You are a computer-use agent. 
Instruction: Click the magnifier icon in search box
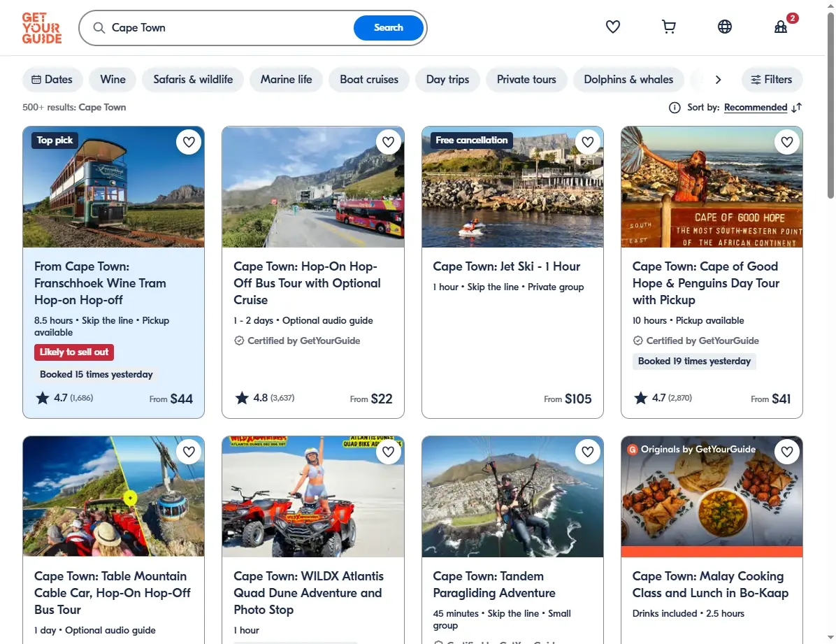click(x=99, y=28)
